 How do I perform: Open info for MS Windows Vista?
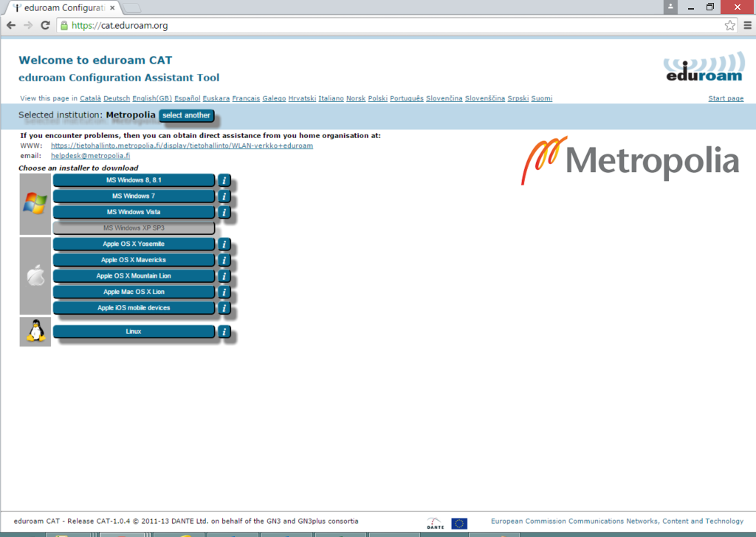coord(224,212)
